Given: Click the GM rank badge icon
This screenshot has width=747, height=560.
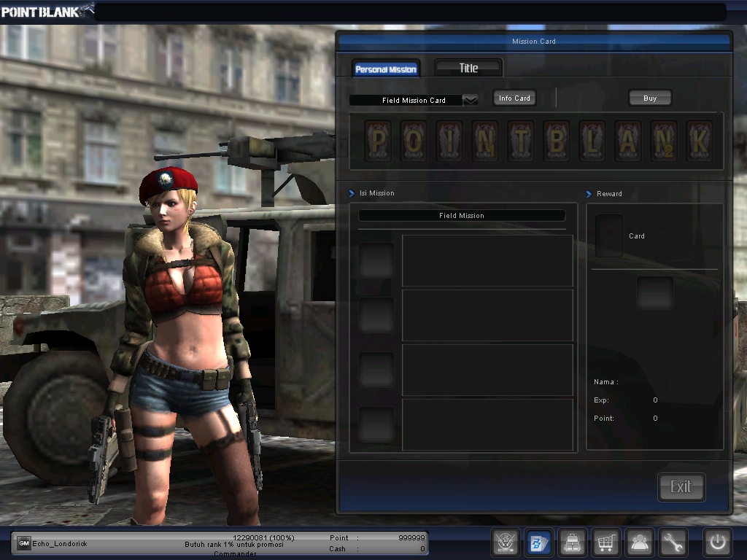Looking at the screenshot, I should [x=24, y=543].
